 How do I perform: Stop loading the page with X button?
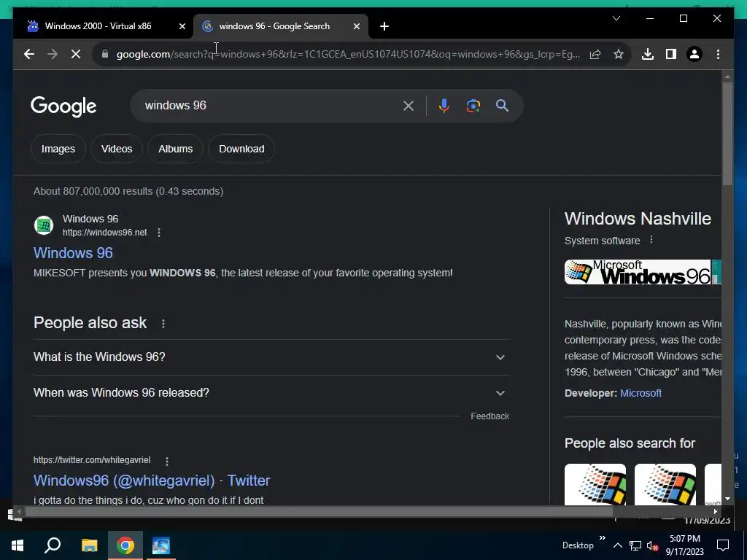(76, 54)
